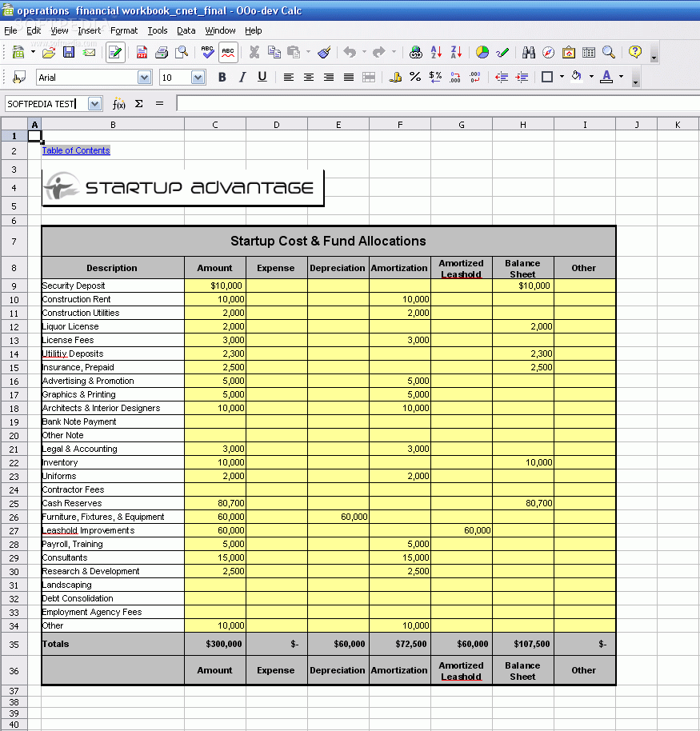Open the File menu
This screenshot has width=700, height=731.
[x=10, y=30]
